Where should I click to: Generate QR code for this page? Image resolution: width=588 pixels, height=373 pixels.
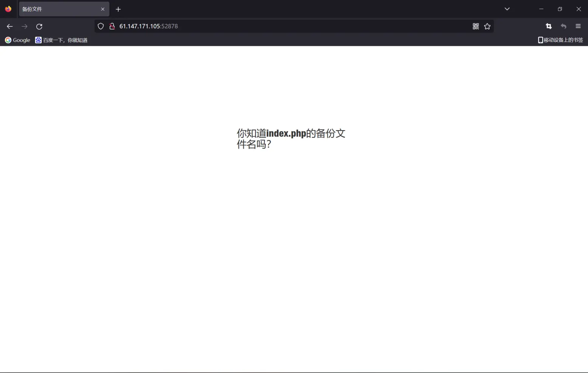pyautogui.click(x=476, y=26)
